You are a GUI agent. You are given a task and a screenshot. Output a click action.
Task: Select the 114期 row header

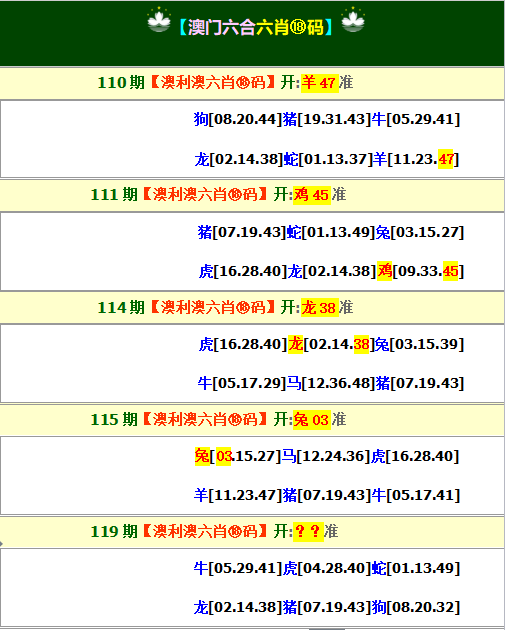coord(252,308)
